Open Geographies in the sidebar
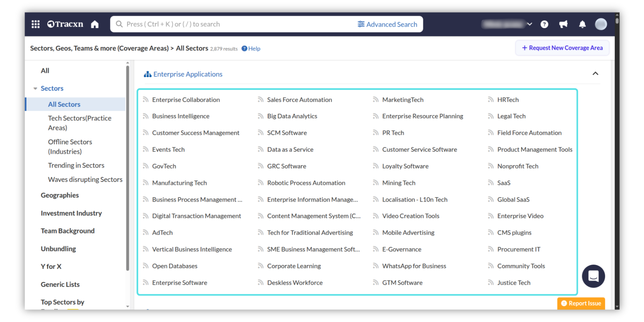The image size is (644, 322). (60, 195)
